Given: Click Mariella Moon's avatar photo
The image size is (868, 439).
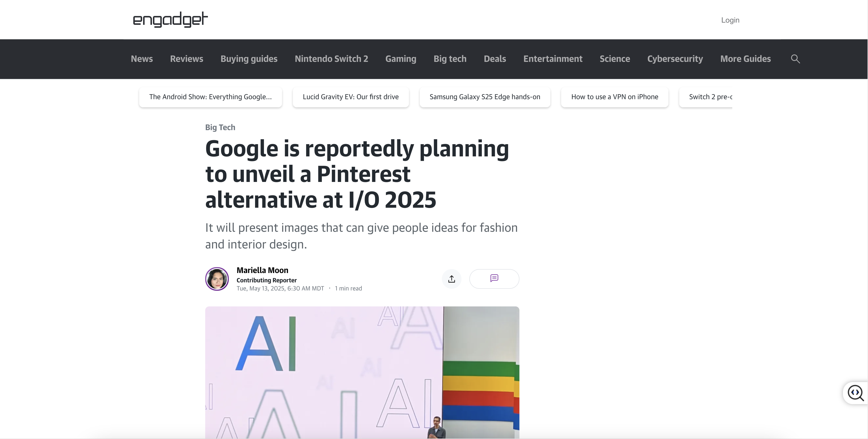Looking at the screenshot, I should point(217,279).
